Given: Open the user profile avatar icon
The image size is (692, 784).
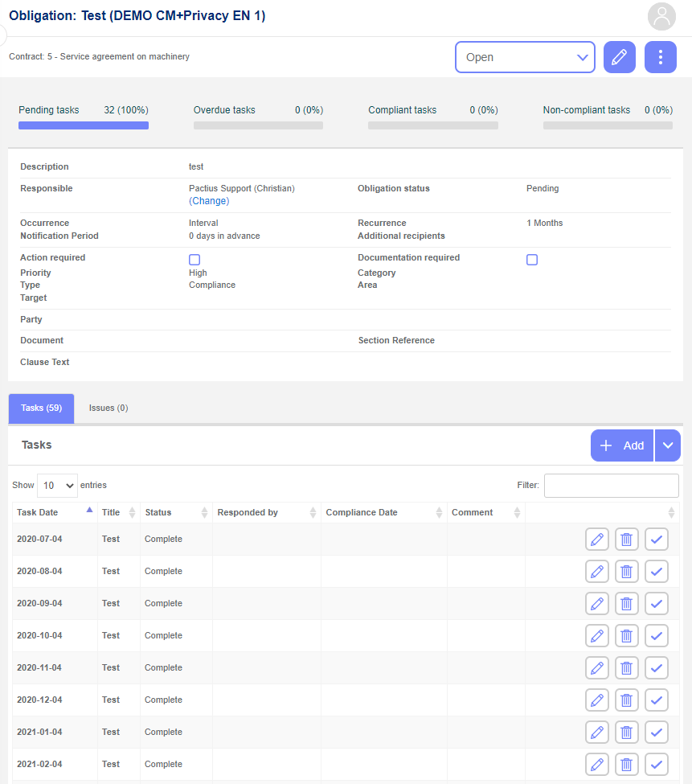Looking at the screenshot, I should 661,17.
